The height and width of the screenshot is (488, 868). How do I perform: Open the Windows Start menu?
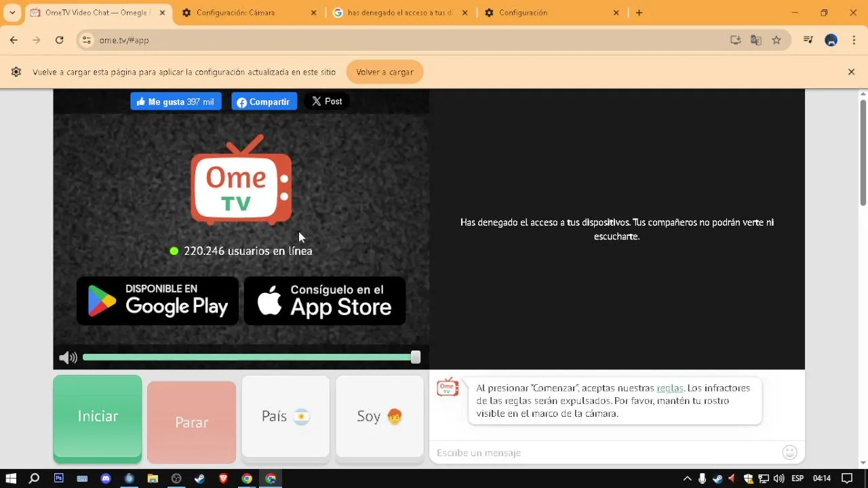point(11,479)
